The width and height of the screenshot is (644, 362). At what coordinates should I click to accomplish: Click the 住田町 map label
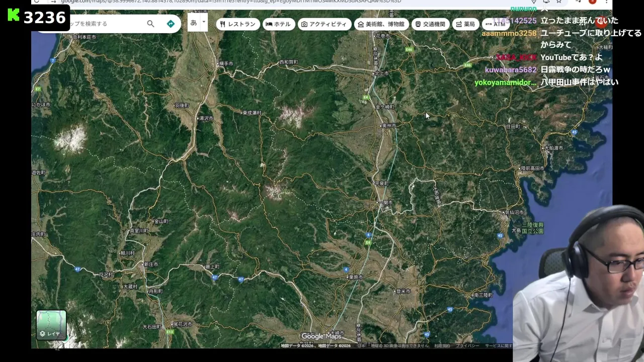tap(513, 127)
